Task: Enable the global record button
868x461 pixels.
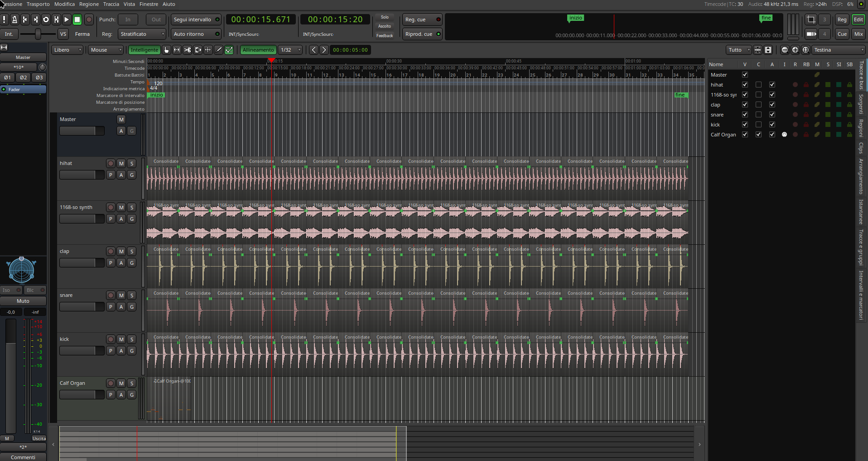Action: 89,19
